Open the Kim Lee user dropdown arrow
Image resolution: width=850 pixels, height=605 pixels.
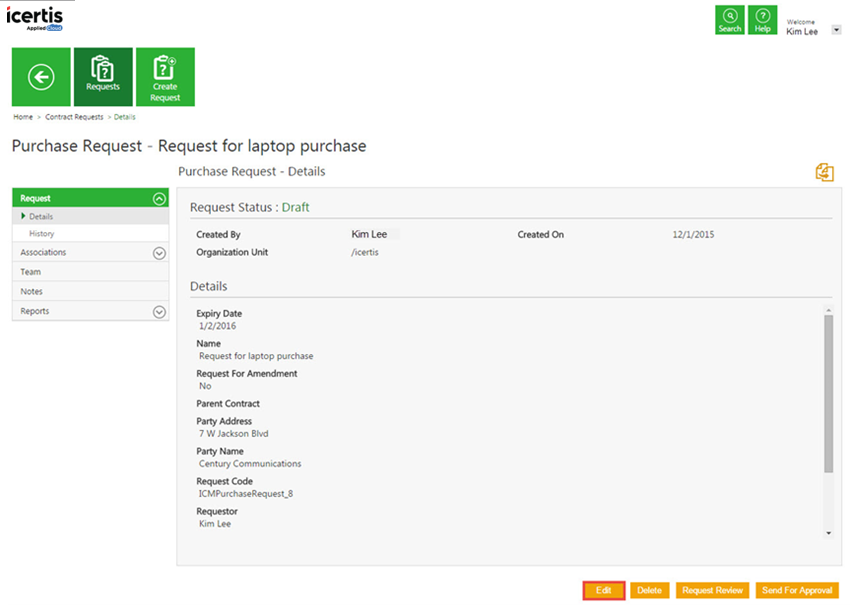tap(836, 31)
